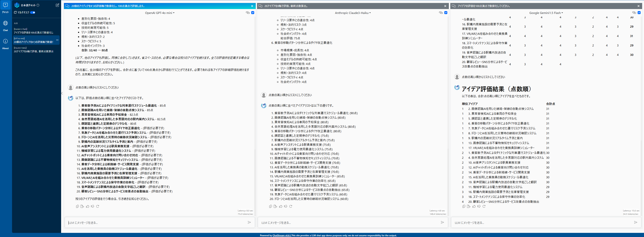Give thumbs down to Claude3-Haiku response
Viewport: 644px width, 237px height.
click(285, 207)
